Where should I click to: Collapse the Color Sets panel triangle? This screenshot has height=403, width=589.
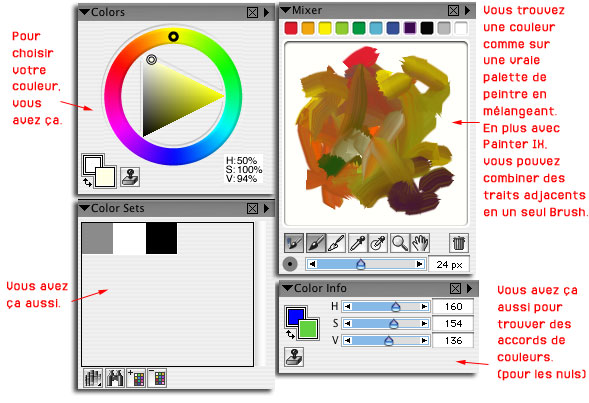[85, 208]
